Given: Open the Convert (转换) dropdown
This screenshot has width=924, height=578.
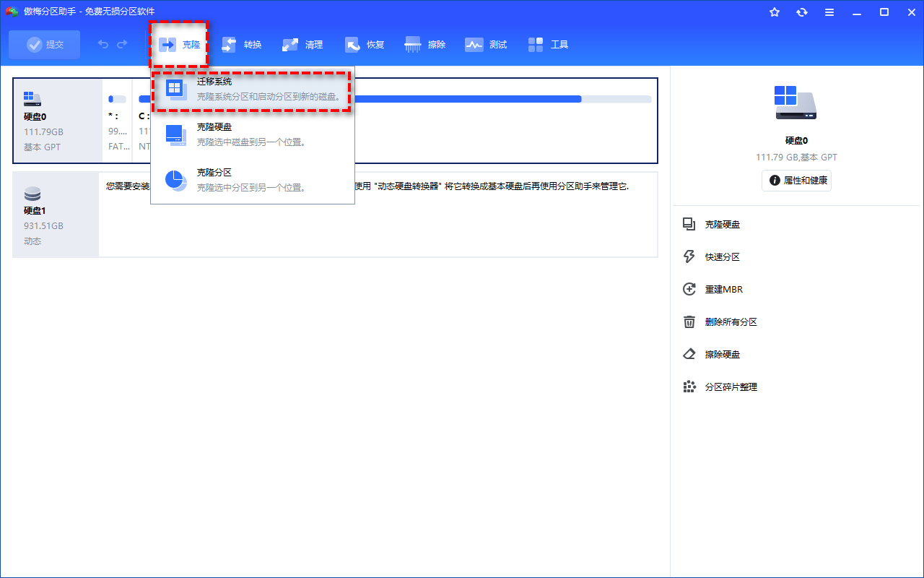Looking at the screenshot, I should tap(241, 43).
